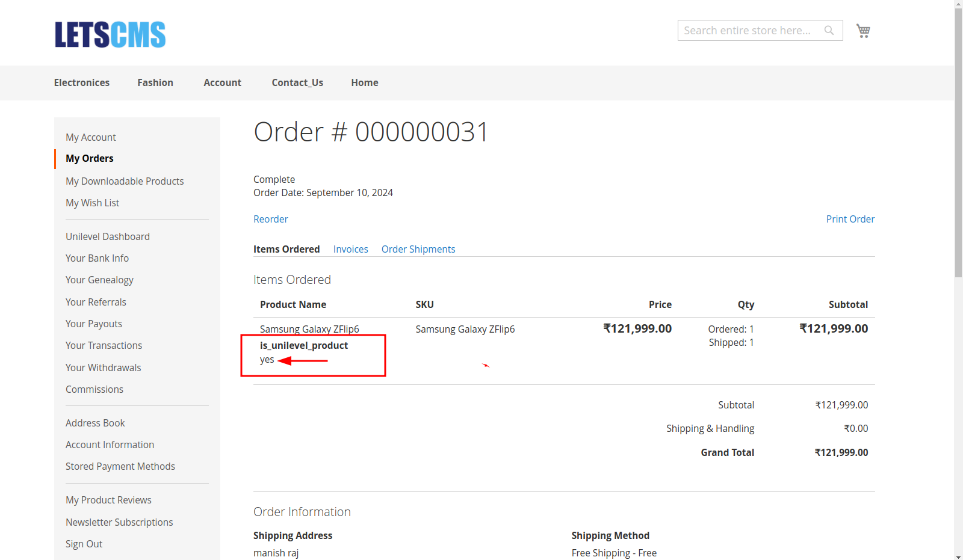
Task: Open the Fashion menu item
Action: [x=155, y=82]
